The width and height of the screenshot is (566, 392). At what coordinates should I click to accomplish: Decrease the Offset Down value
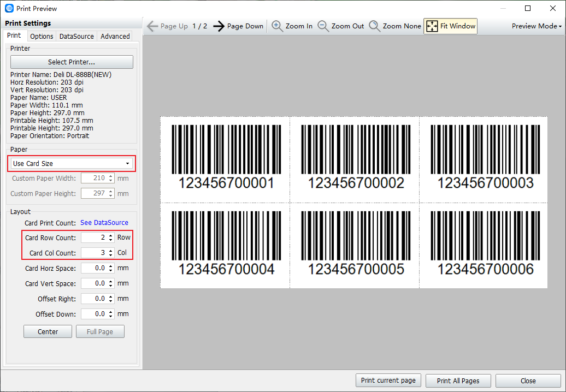pos(111,317)
